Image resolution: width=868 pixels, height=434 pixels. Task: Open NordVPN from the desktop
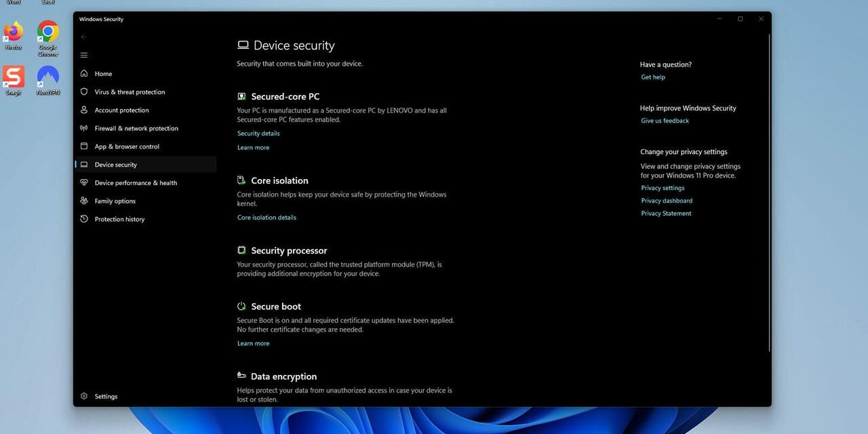[47, 77]
